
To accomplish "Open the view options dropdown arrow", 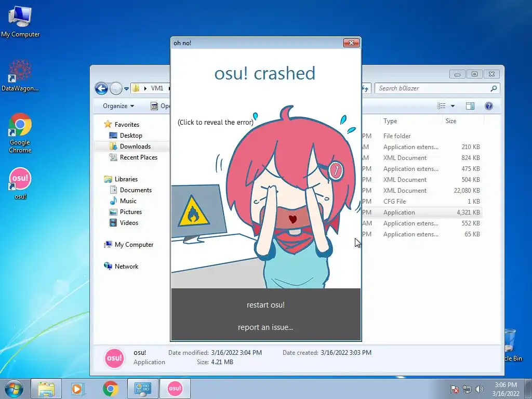I will pos(453,106).
